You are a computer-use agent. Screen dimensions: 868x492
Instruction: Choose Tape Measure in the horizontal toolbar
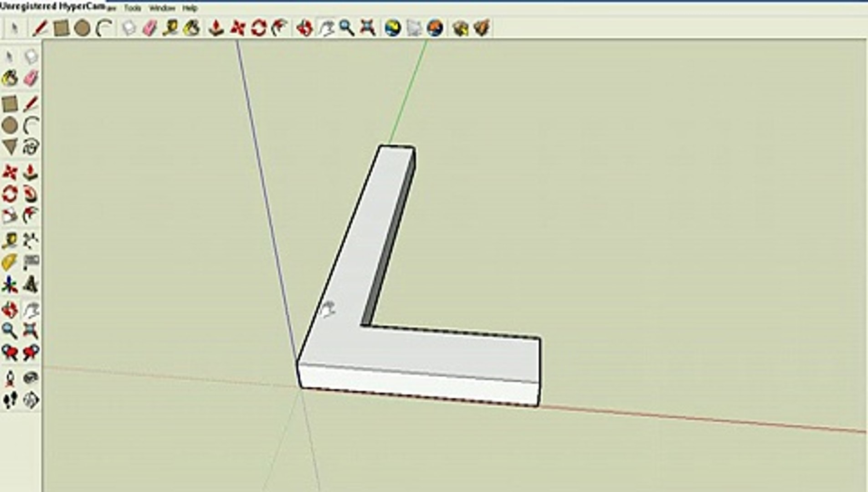(x=171, y=28)
